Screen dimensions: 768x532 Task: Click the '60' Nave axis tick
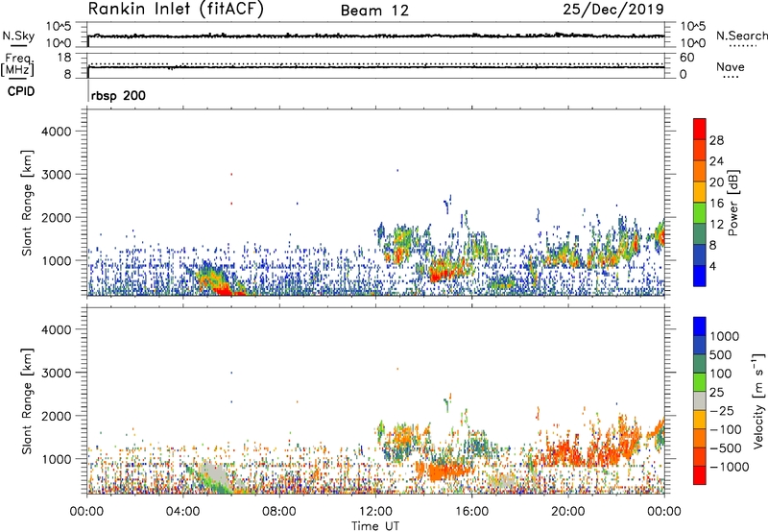pyautogui.click(x=687, y=58)
